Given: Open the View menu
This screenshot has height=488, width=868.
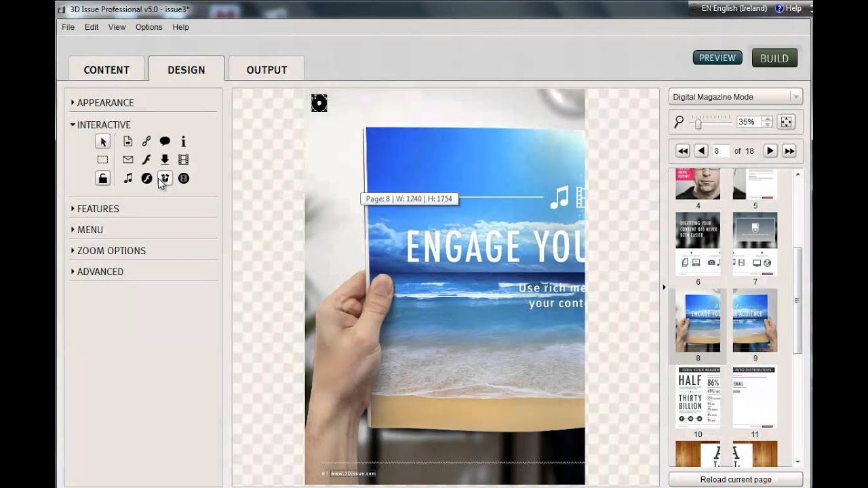Looking at the screenshot, I should tap(117, 27).
